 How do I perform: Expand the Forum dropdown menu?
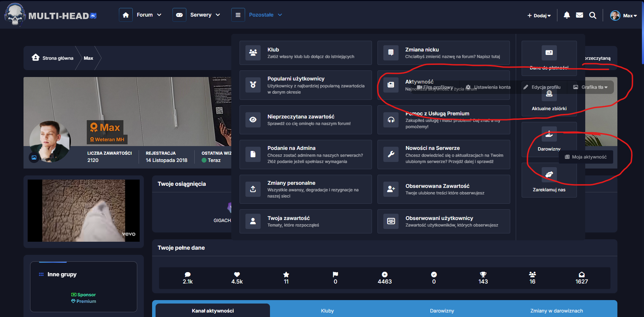(149, 15)
